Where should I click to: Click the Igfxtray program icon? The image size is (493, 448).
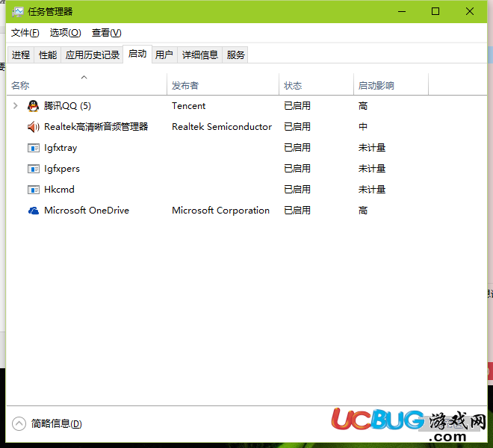pyautogui.click(x=34, y=148)
